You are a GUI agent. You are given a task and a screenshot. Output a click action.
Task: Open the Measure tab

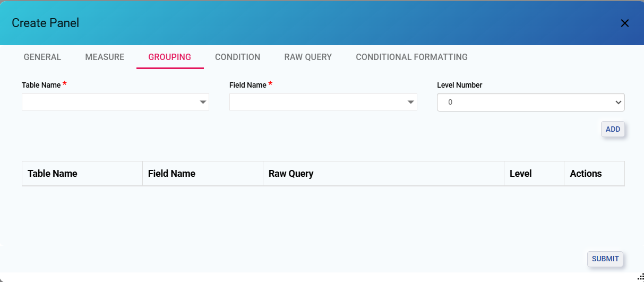[x=105, y=57]
